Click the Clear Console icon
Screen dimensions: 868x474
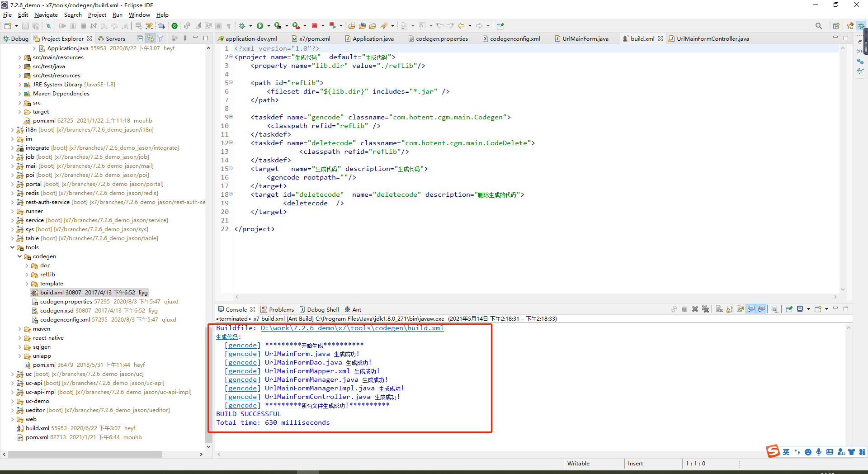click(x=719, y=309)
